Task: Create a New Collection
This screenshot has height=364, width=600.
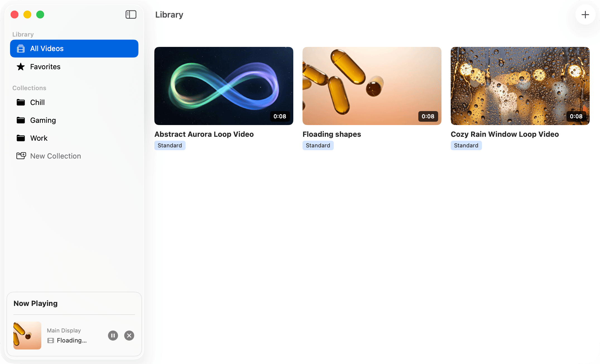Action: click(55, 156)
